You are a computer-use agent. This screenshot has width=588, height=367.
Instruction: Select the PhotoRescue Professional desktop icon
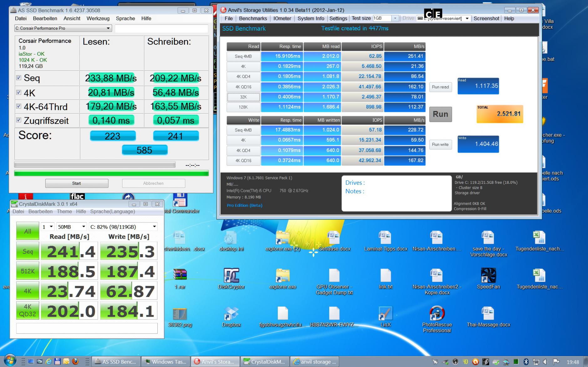(437, 319)
